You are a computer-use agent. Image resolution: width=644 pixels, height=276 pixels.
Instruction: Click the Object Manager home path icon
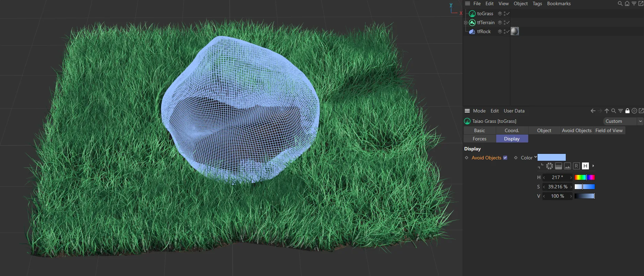[627, 3]
